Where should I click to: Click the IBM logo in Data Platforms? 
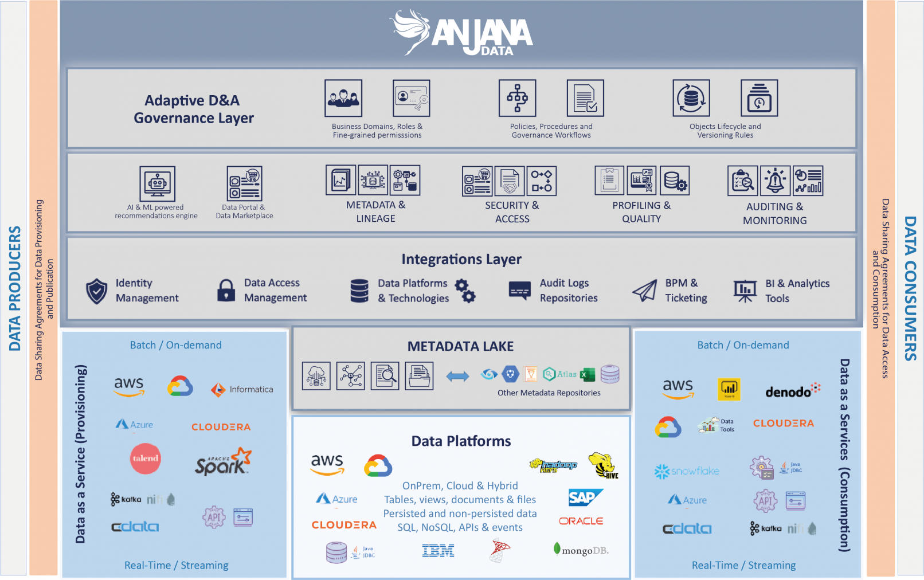438,551
